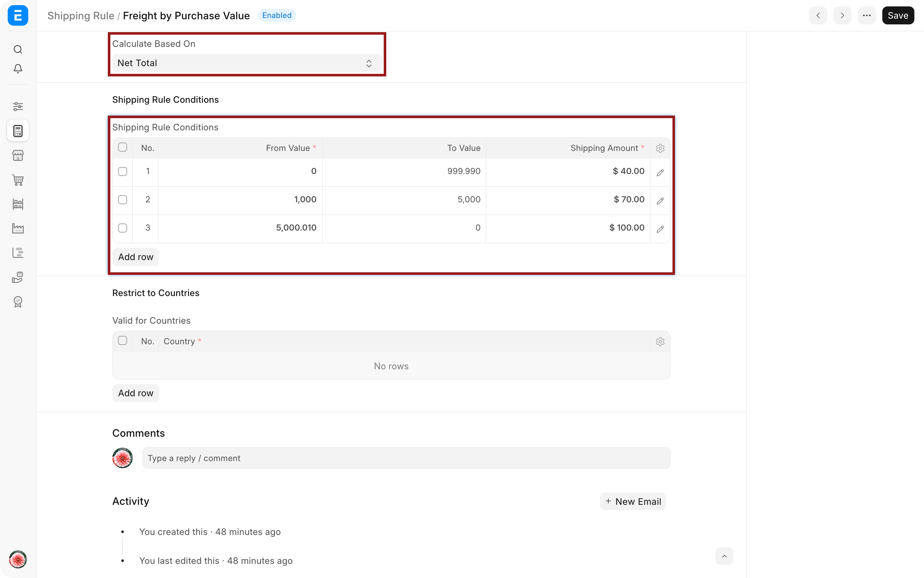The height and width of the screenshot is (578, 924).
Task: Go to next document arrow
Action: click(x=842, y=15)
